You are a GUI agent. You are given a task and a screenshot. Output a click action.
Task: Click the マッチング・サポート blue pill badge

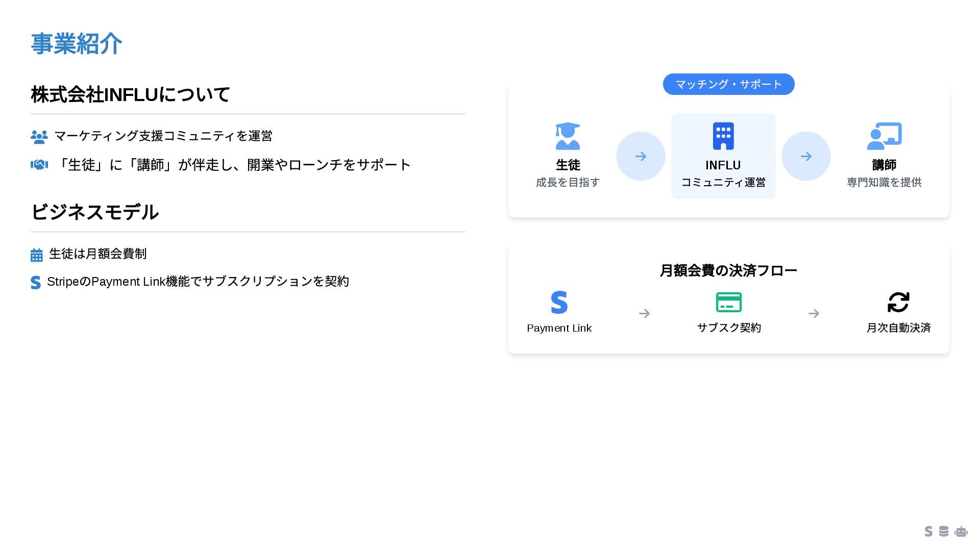pyautogui.click(x=729, y=84)
